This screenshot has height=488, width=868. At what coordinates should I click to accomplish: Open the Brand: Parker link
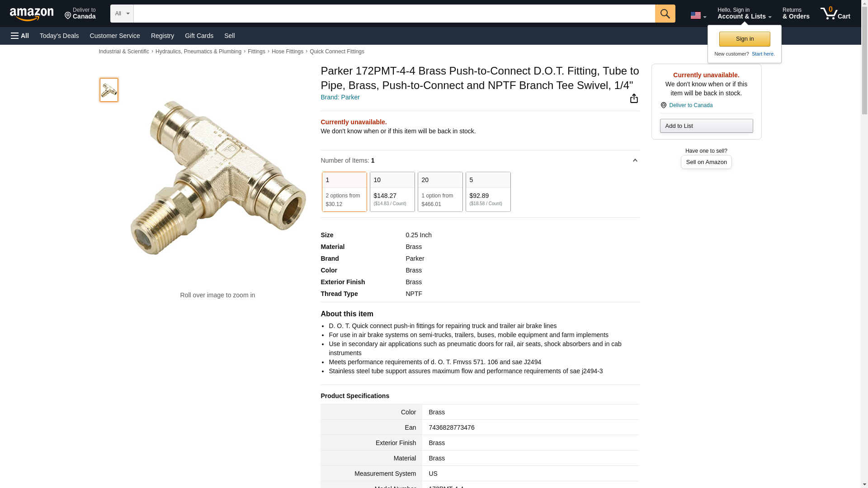coord(340,97)
